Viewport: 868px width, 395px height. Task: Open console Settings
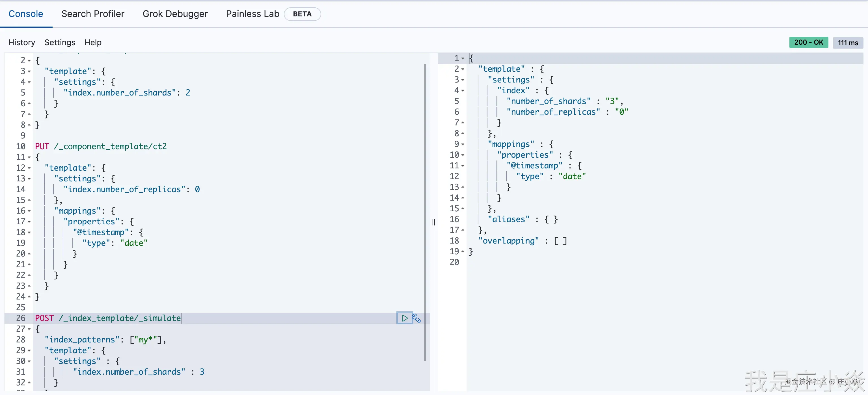point(60,42)
